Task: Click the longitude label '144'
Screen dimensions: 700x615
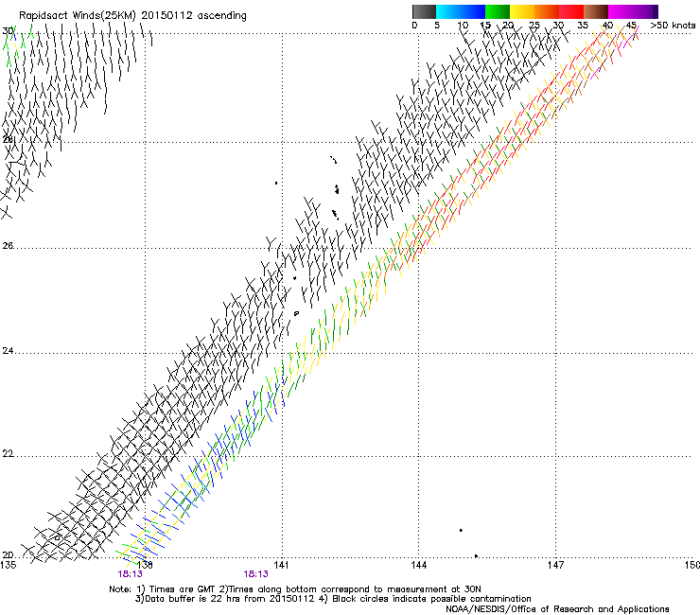Action: point(419,565)
